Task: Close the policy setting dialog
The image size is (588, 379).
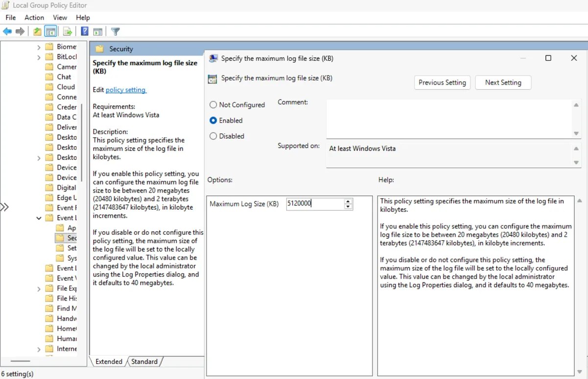Action: (x=574, y=58)
